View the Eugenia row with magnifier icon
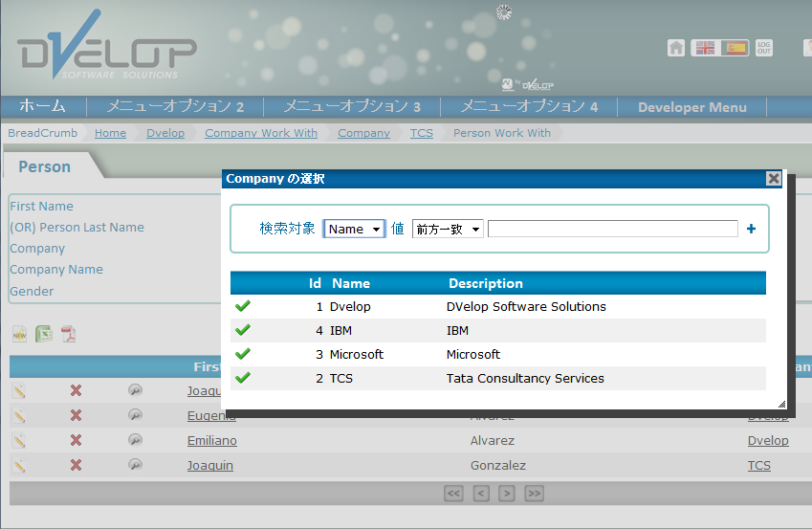This screenshot has height=529, width=812. (135, 415)
